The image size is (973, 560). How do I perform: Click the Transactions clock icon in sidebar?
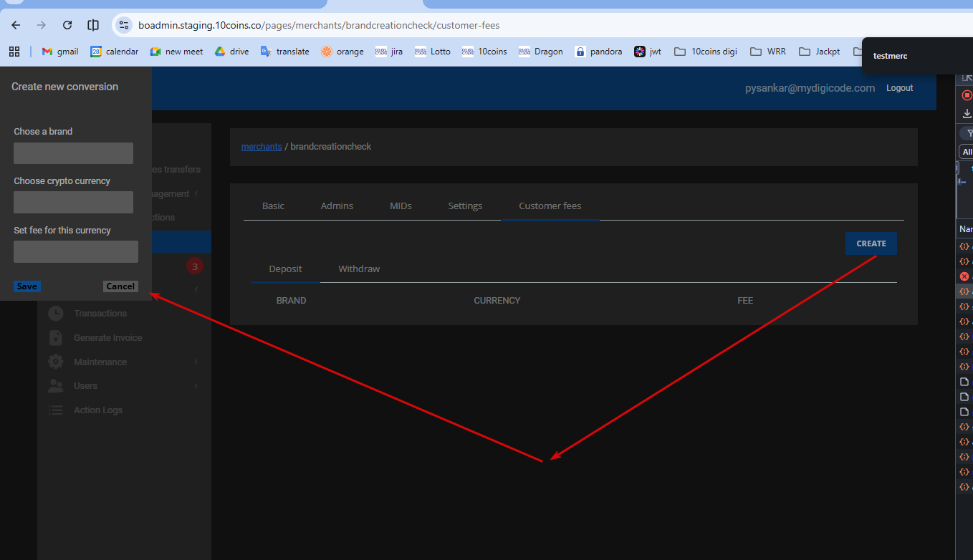pos(55,313)
